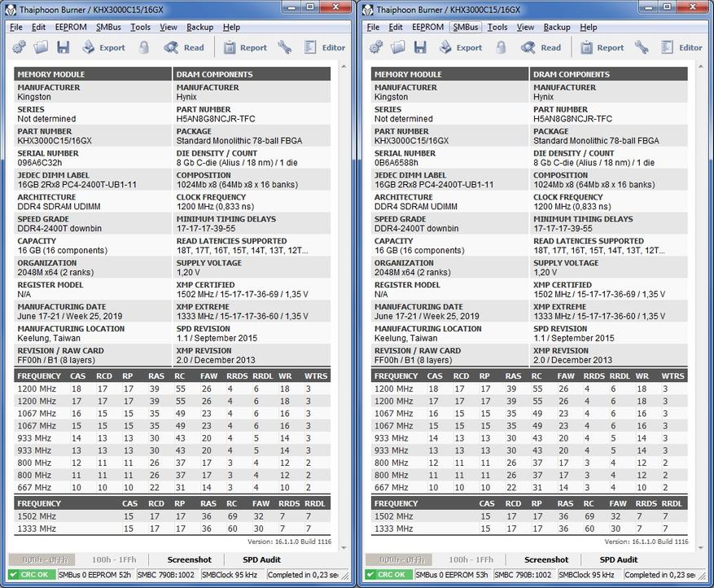714x588 pixels.
Task: Open the Editor in the left window
Action: coord(325,47)
